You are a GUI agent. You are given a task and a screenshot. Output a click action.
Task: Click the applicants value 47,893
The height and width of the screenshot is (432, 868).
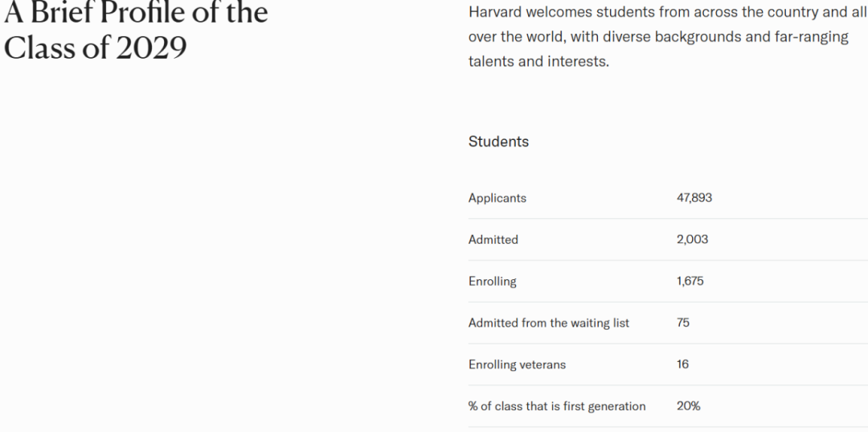coord(694,198)
